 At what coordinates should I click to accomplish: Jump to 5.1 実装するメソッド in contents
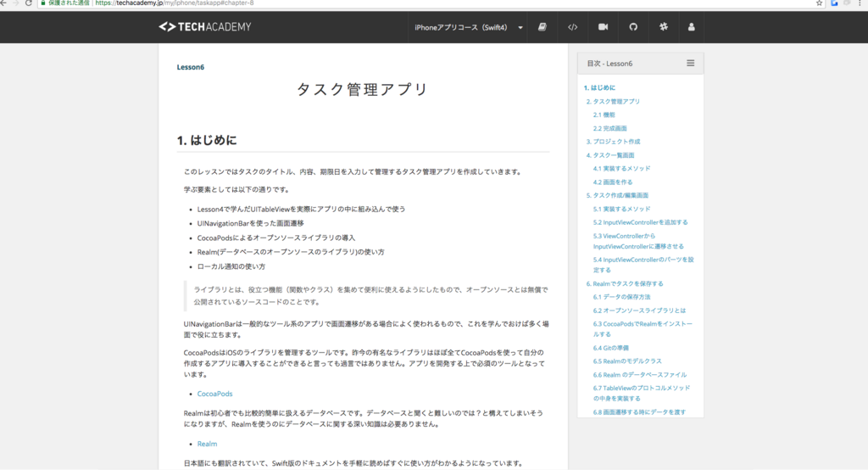pos(621,209)
